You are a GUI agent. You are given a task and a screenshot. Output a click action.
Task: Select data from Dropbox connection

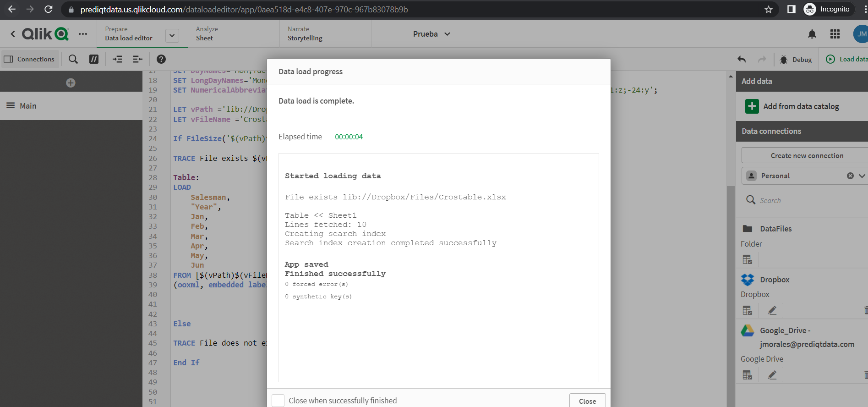[748, 310]
